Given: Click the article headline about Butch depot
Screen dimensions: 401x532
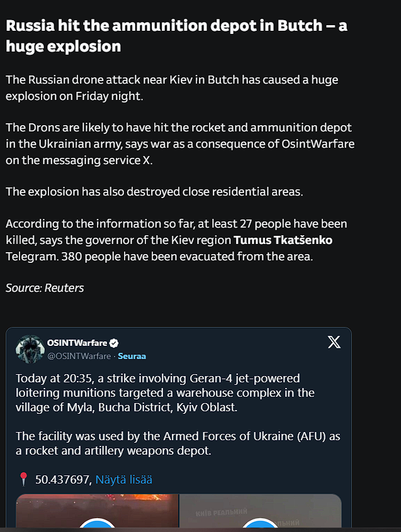Looking at the screenshot, I should (176, 36).
